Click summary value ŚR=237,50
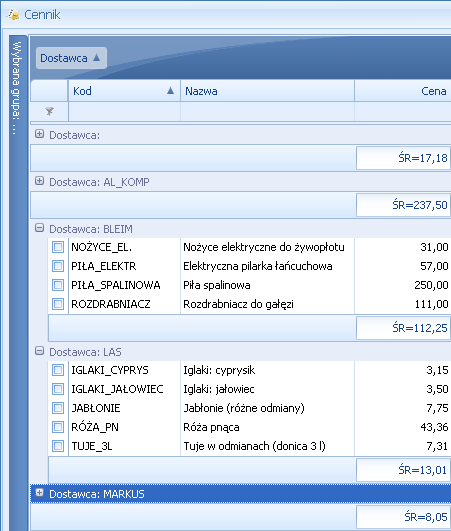This screenshot has height=531, width=451. [x=403, y=205]
